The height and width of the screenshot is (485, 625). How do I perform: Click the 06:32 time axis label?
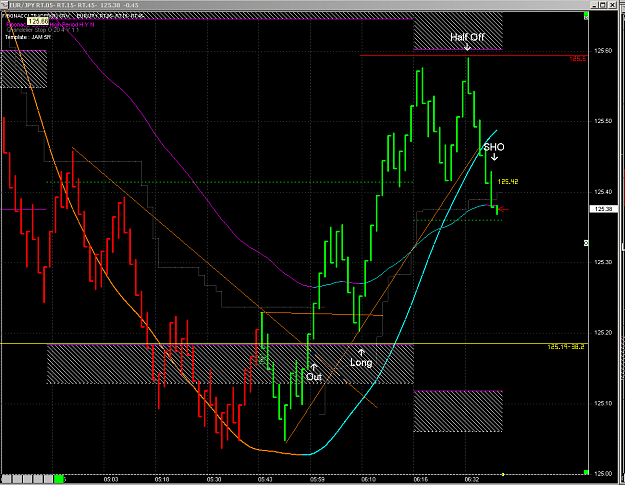[x=472, y=479]
